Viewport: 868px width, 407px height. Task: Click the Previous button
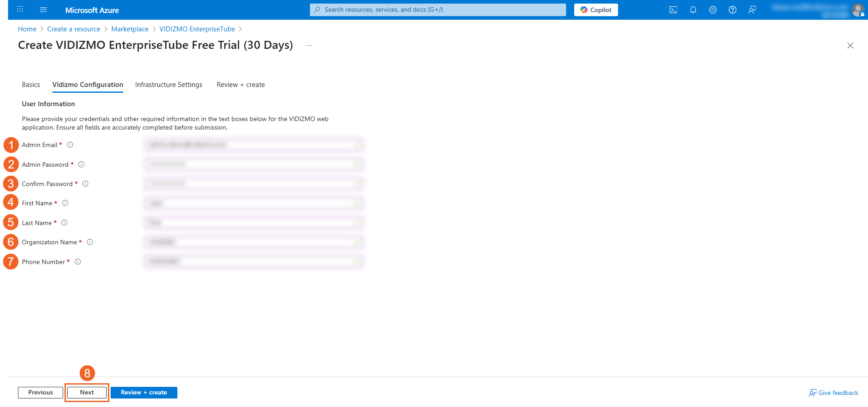tap(40, 393)
